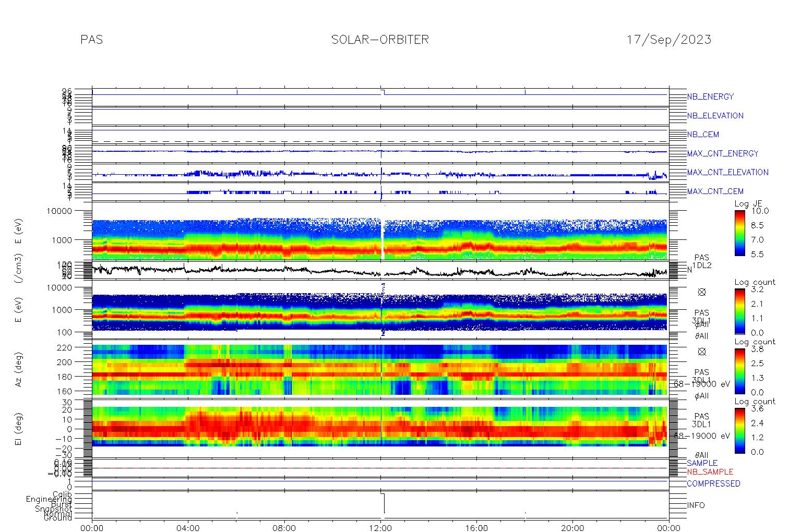Screen dimensions: 789x532
Task: Click the 20:00 time axis tick
Action: click(x=572, y=528)
